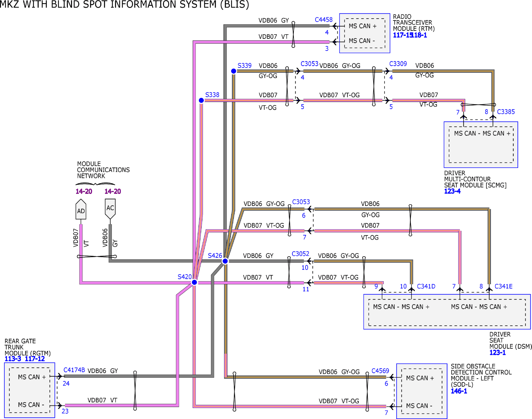The image size is (532, 419).
Task: Open the 123-1 link under Driver Seat Module
Action: [x=498, y=353]
